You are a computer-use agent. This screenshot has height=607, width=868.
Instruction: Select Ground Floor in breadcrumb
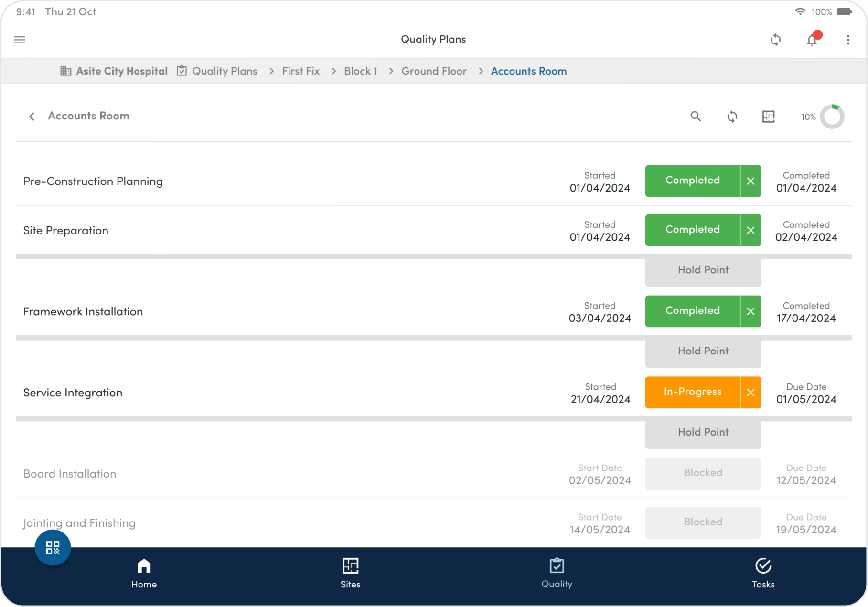(x=434, y=71)
